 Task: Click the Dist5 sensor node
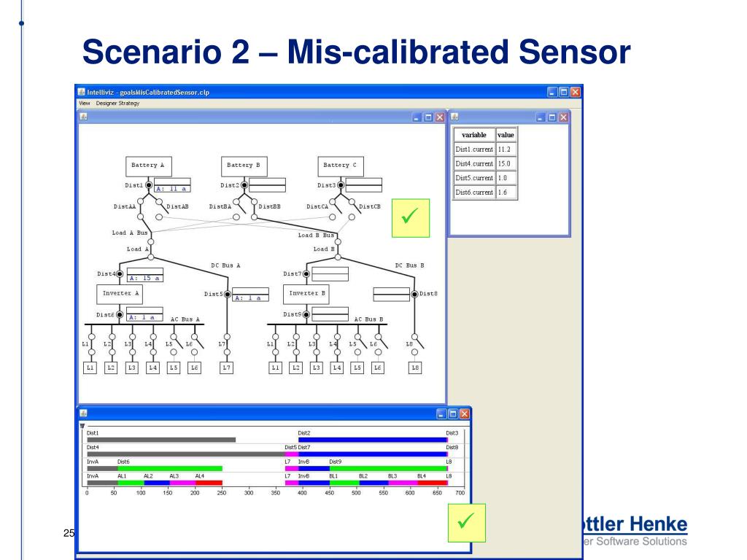click(228, 295)
